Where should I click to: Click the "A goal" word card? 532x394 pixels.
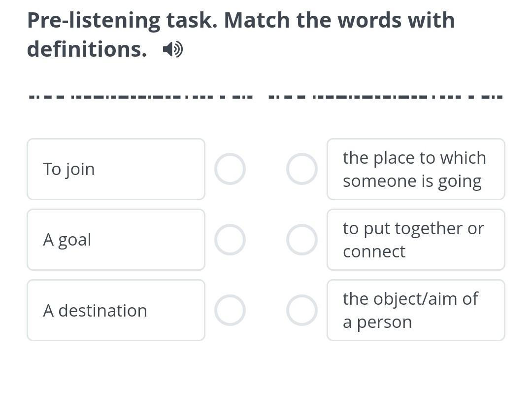tap(116, 240)
